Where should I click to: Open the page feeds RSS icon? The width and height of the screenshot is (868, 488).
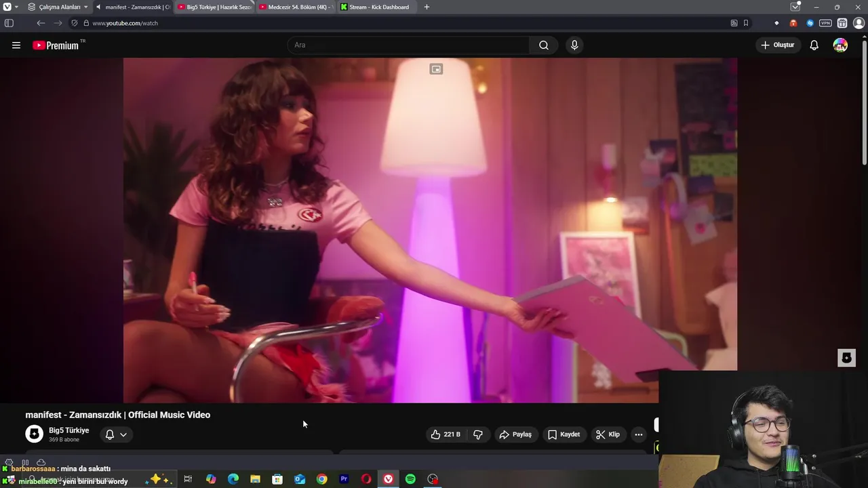[734, 23]
